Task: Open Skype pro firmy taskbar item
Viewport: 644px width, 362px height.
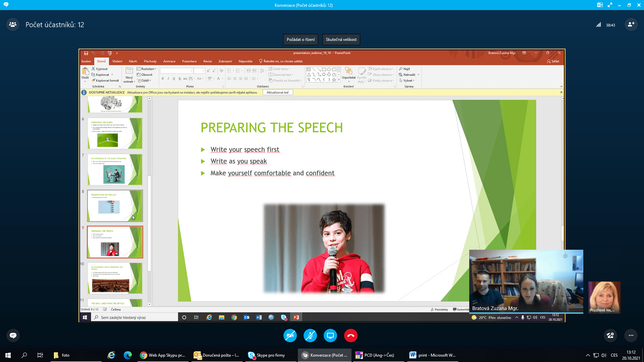Action: pos(267,355)
